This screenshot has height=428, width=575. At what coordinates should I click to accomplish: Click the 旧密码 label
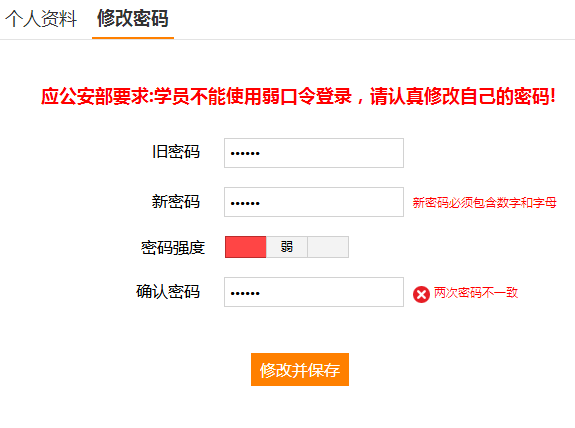coord(176,152)
